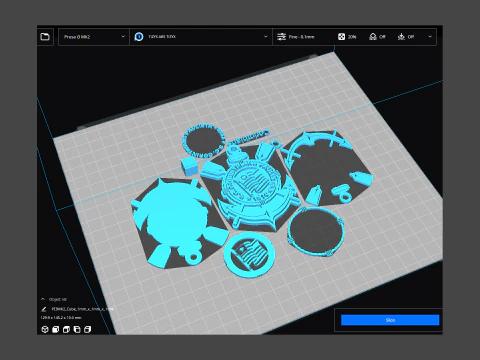Click the model dimensions text in mm

61,318
